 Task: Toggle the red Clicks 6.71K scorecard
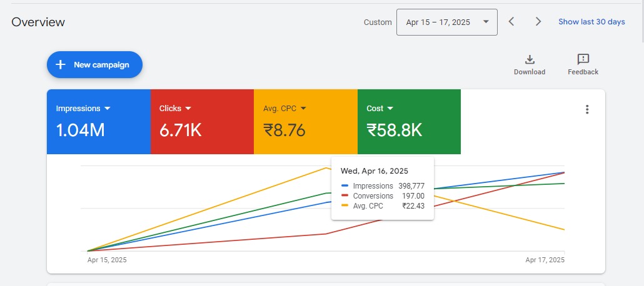click(x=201, y=130)
